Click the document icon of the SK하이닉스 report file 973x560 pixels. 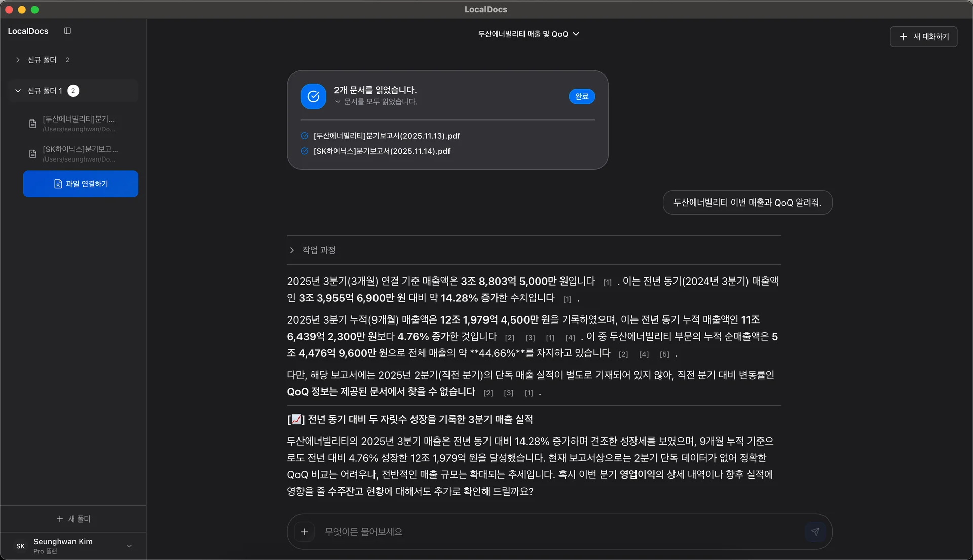[x=32, y=153]
